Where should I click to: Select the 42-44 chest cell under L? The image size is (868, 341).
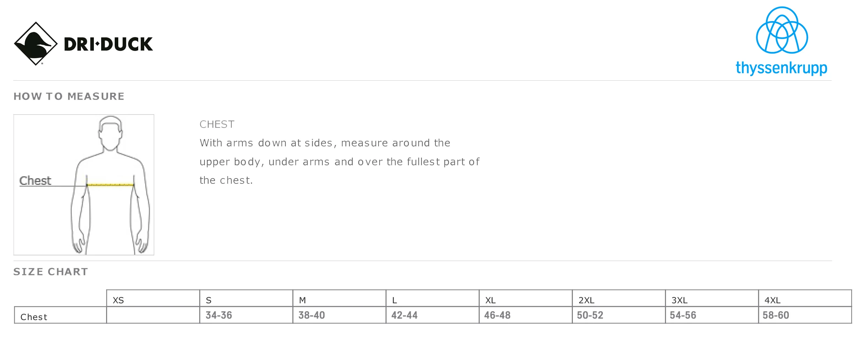click(433, 315)
